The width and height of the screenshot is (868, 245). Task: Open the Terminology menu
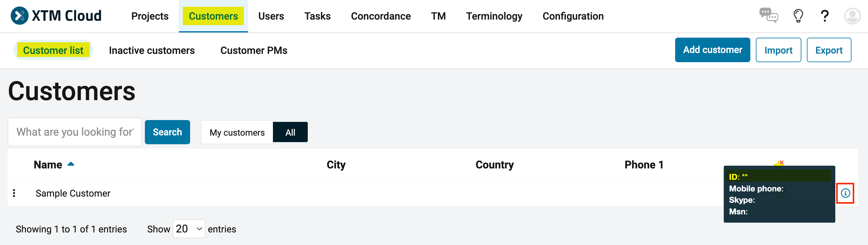click(494, 16)
